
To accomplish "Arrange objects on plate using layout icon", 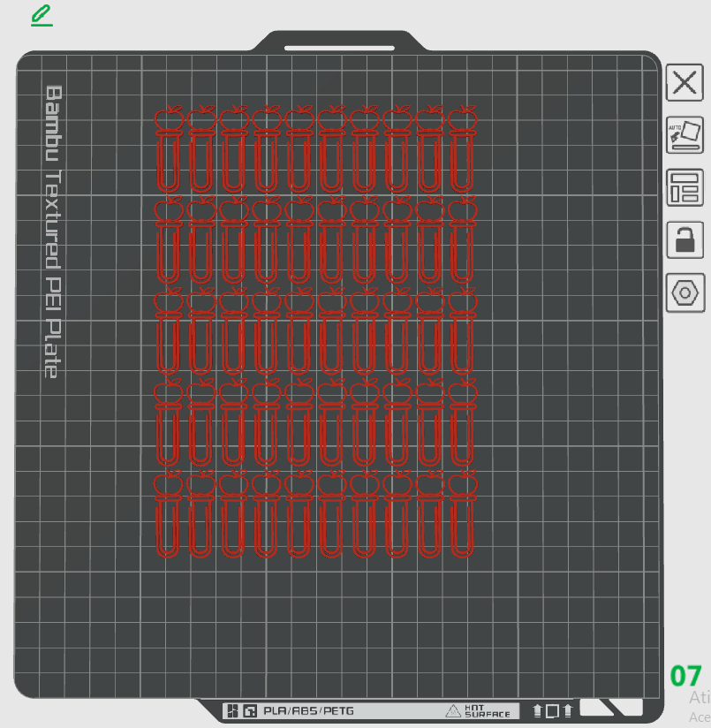I will 685,187.
